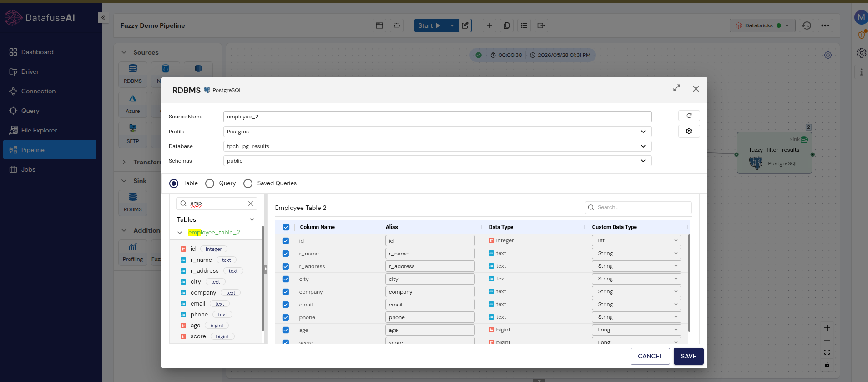Viewport: 868px width, 382px height.
Task: Collapse the Sources section
Action: tap(124, 52)
